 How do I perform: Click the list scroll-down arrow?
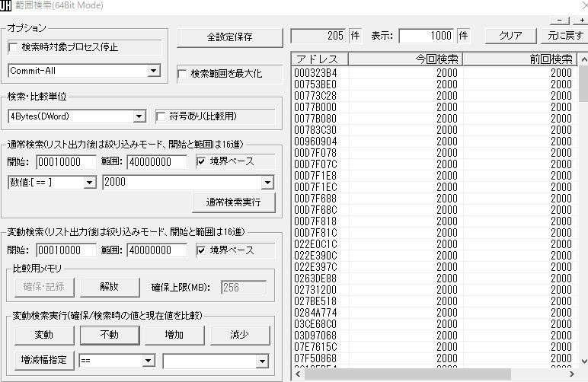pyautogui.click(x=583, y=361)
